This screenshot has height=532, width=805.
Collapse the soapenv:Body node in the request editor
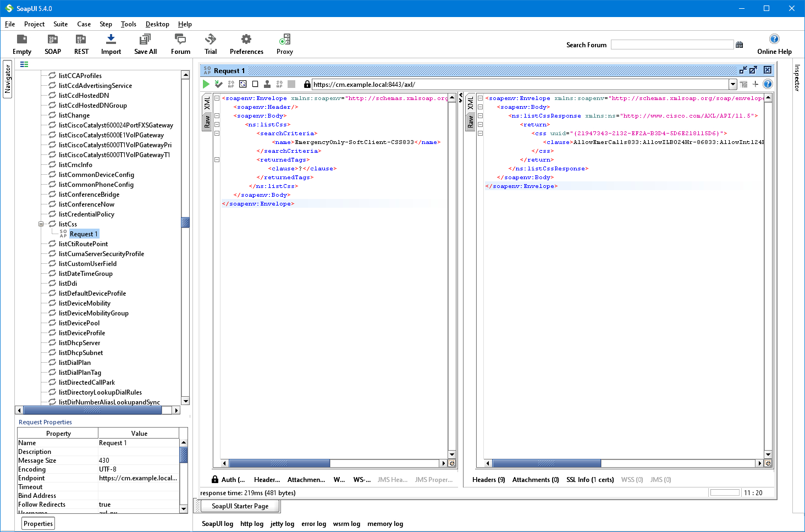pyautogui.click(x=216, y=115)
